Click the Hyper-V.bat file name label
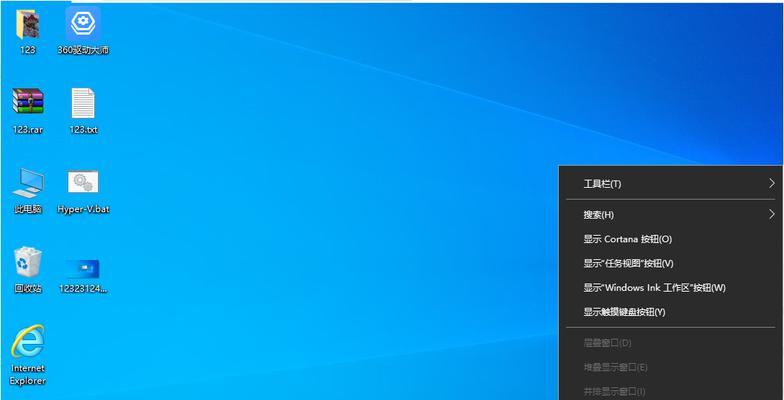Image resolution: width=784 pixels, height=400 pixels. click(x=83, y=209)
